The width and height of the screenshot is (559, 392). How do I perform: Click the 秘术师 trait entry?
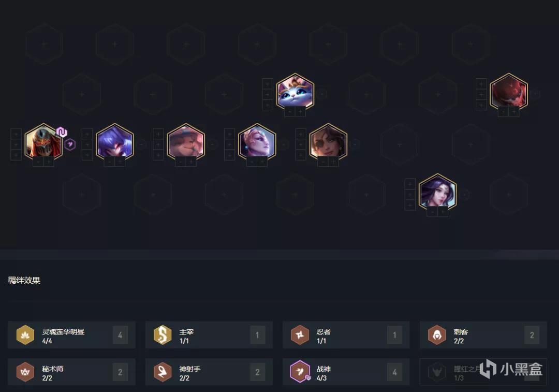pos(71,372)
